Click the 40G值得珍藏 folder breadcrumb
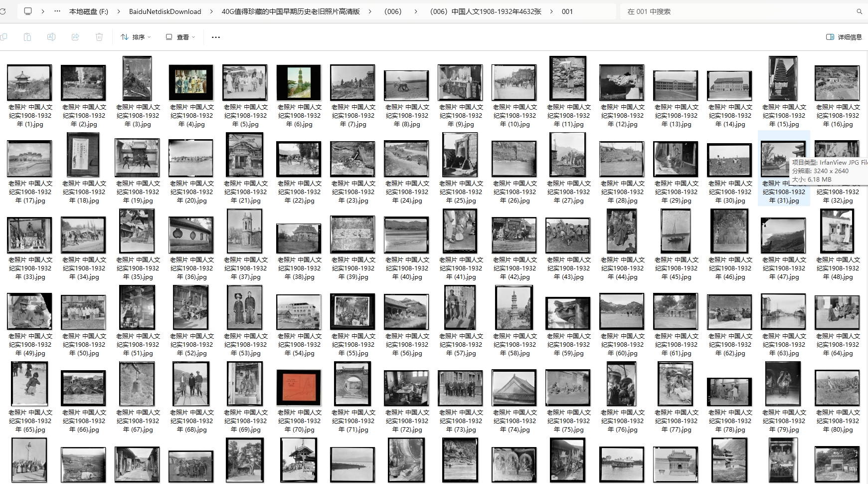 290,11
